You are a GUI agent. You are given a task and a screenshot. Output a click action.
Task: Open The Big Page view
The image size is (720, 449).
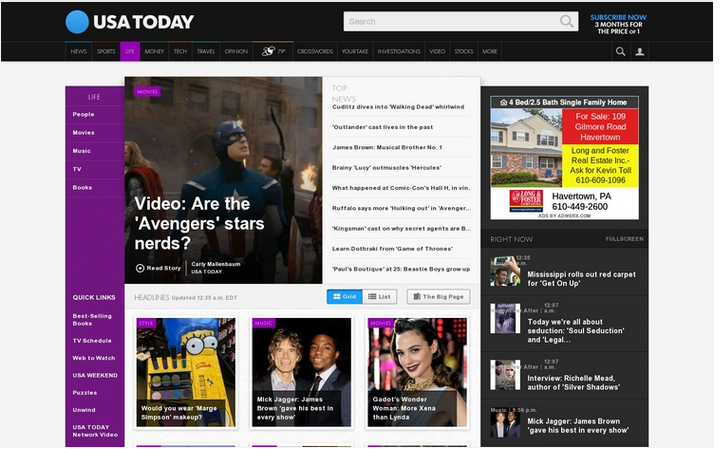439,297
